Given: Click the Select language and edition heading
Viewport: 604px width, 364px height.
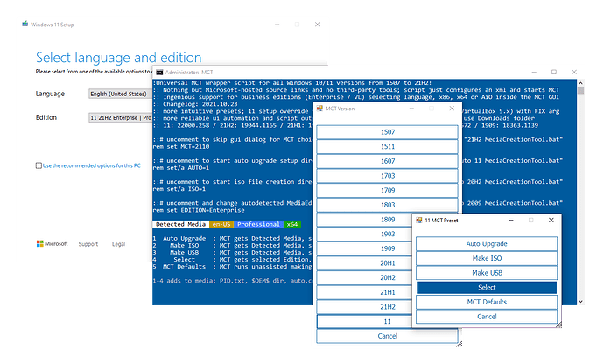Looking at the screenshot, I should (x=119, y=58).
